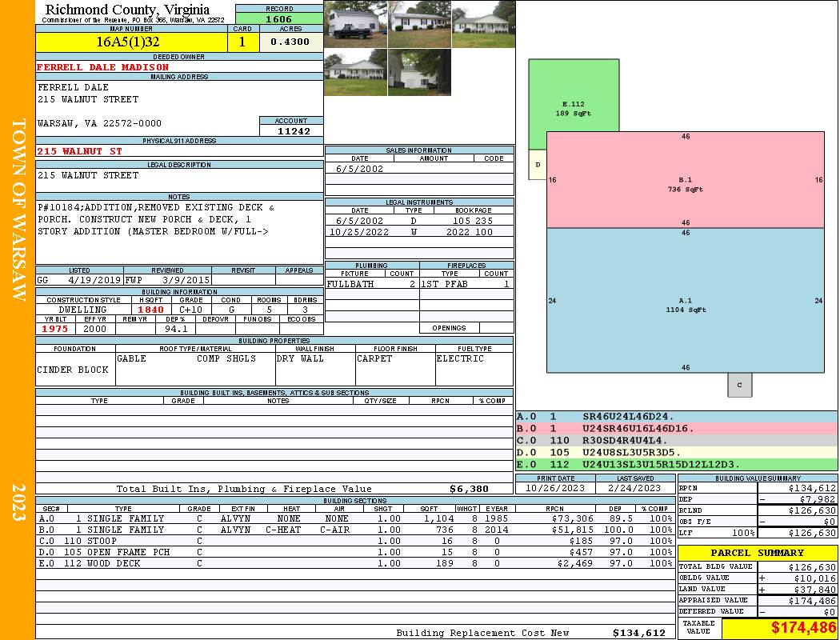Click the PARCEL SUMMARY yellow header
840x640 pixels.
757,553
